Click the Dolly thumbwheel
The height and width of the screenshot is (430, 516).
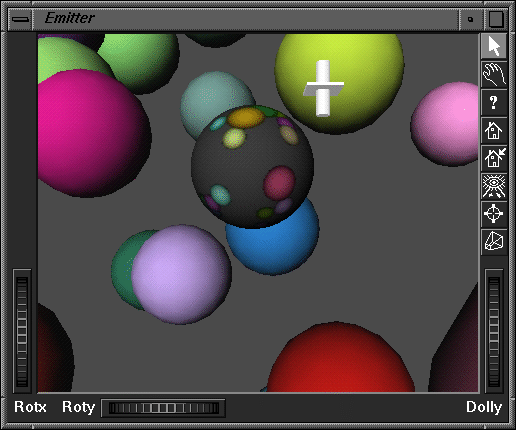(x=494, y=332)
